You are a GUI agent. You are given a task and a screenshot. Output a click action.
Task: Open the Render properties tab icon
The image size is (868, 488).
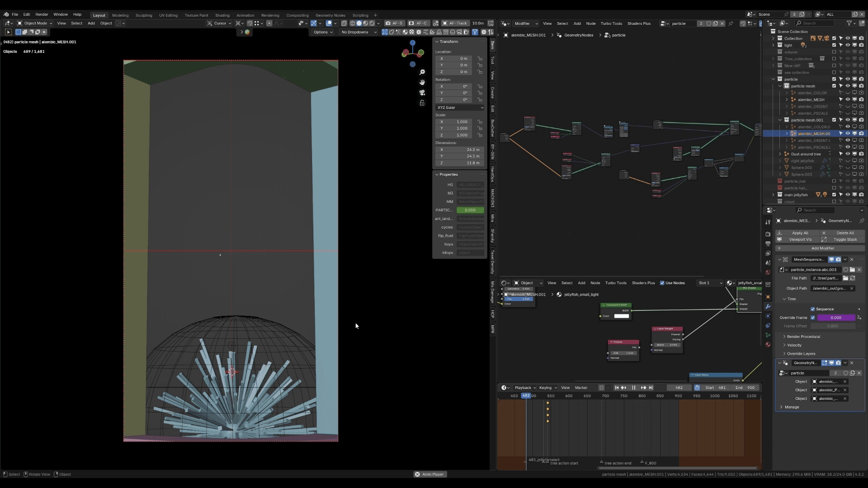pos(768,234)
